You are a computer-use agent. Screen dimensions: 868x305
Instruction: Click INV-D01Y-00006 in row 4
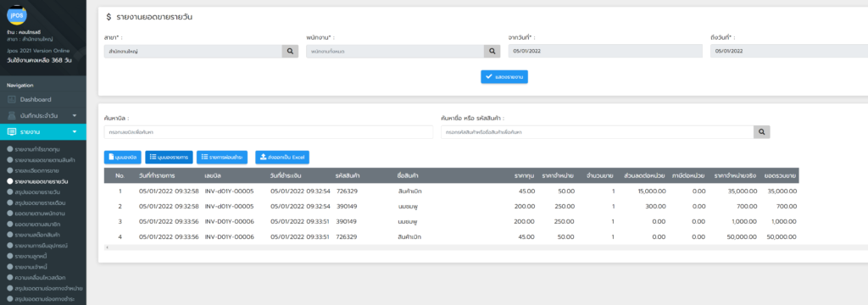(x=229, y=237)
